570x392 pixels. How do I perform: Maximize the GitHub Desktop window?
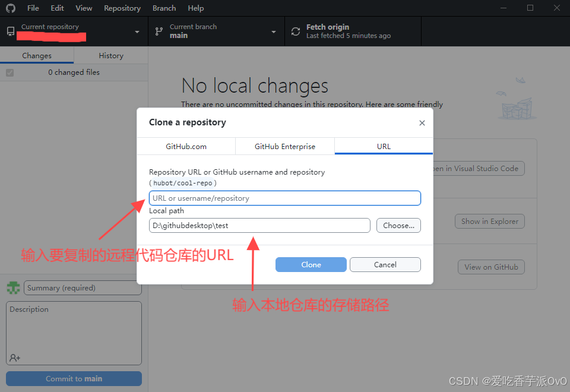point(530,8)
